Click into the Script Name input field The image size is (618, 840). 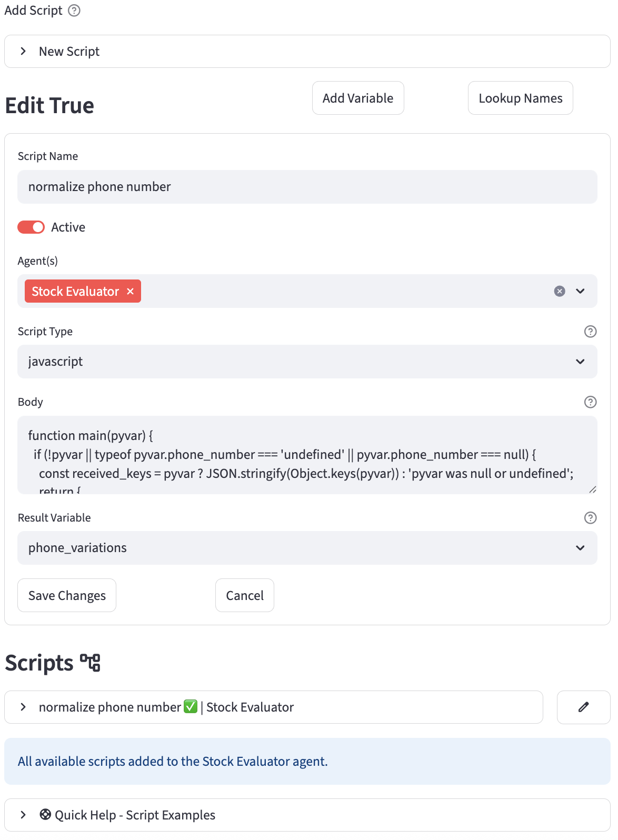[307, 187]
